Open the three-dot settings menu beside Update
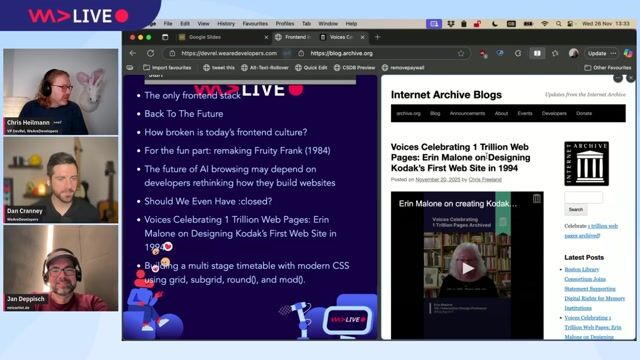This screenshot has height=360, width=640. [x=613, y=53]
